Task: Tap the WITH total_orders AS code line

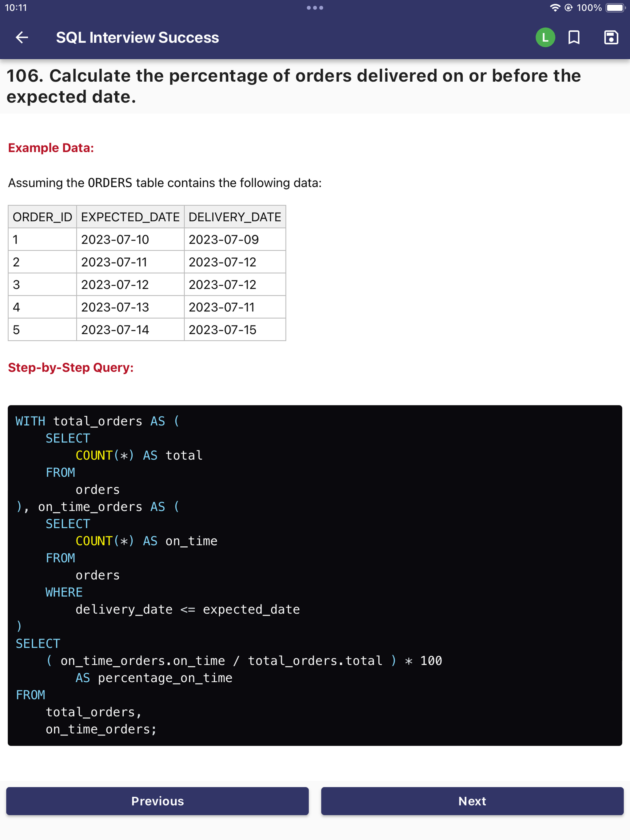Action: [x=97, y=421]
